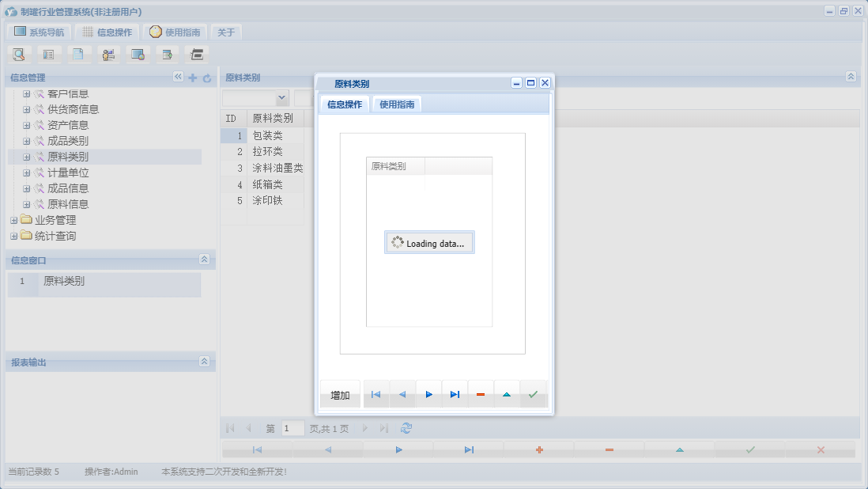Select 成品信息 in the tree

point(68,188)
